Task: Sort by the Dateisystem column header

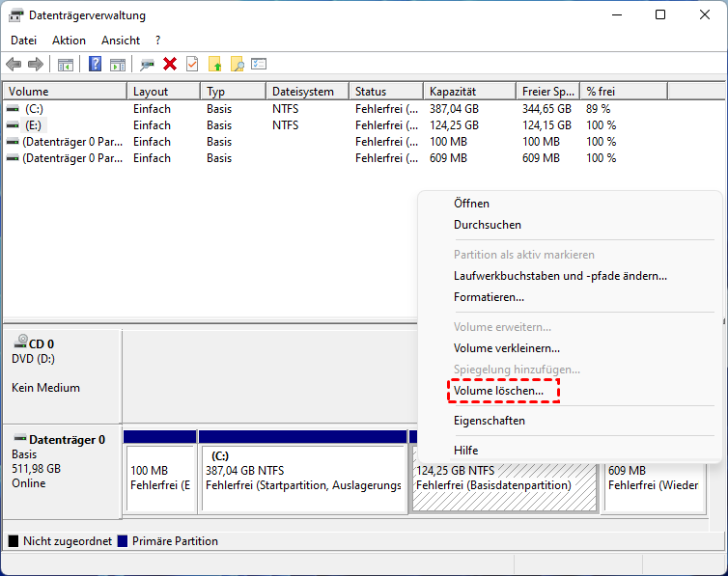Action: tap(308, 92)
